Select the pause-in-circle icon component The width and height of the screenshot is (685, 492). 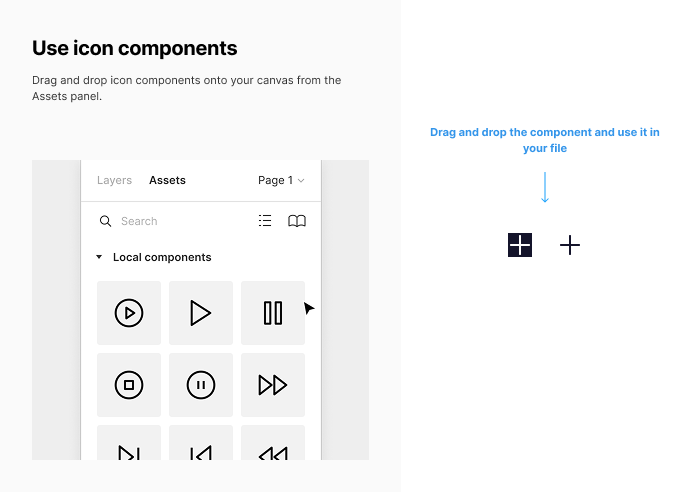[x=201, y=385]
